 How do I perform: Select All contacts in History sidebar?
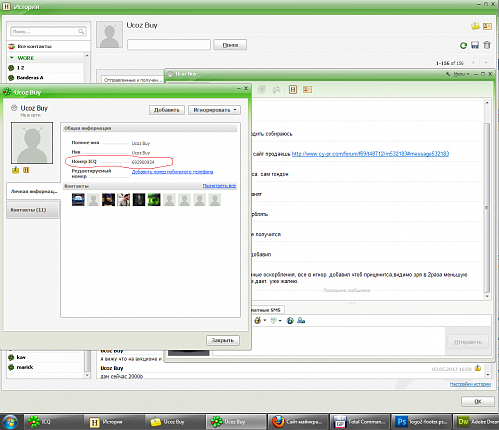pos(48,46)
